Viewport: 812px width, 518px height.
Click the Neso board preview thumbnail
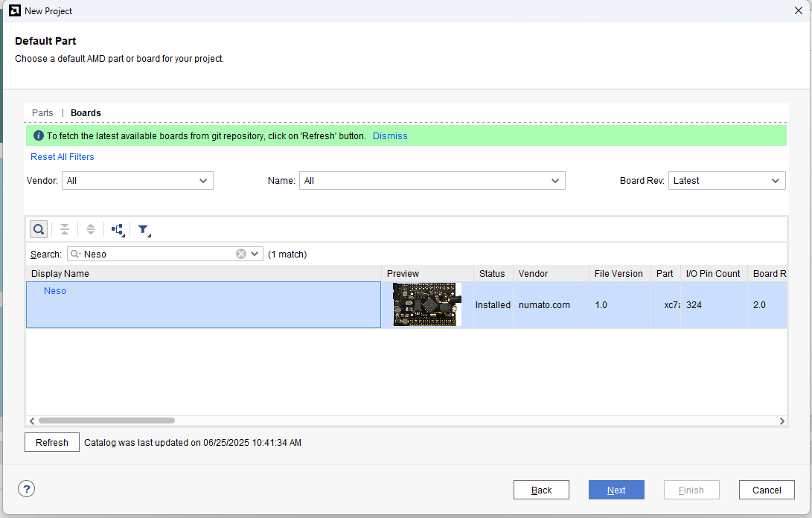tap(426, 304)
